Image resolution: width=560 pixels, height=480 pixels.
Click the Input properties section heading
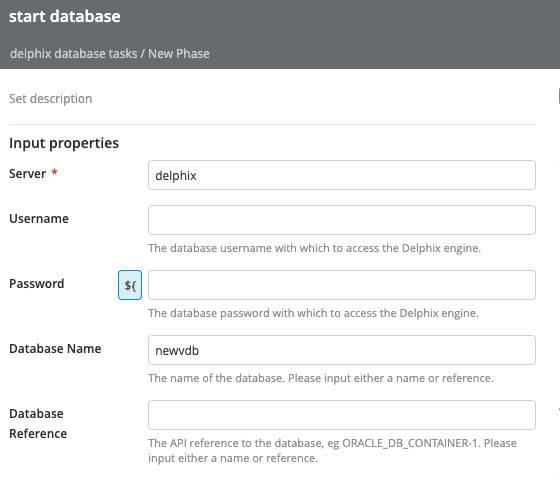coord(64,143)
